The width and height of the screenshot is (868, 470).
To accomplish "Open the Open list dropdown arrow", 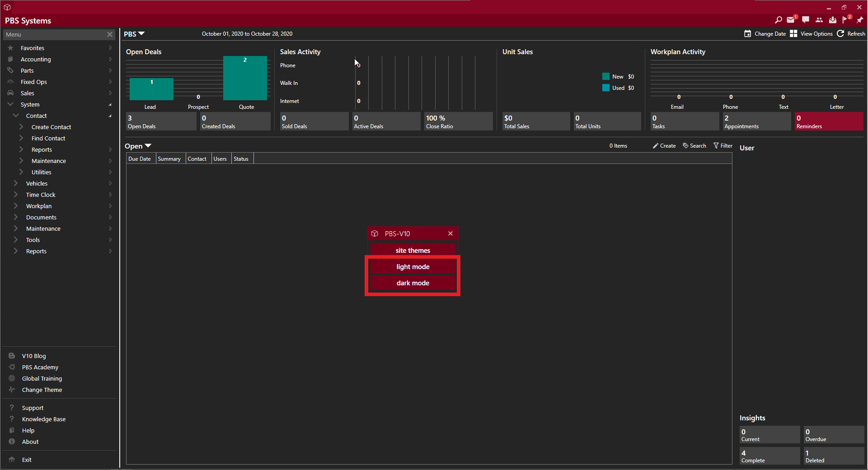I will [148, 146].
